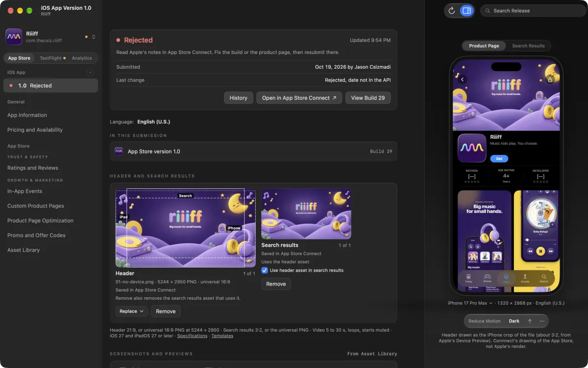Toggle Dark appearance for the preview
Viewport: 588px width, 368px height.
(x=514, y=321)
